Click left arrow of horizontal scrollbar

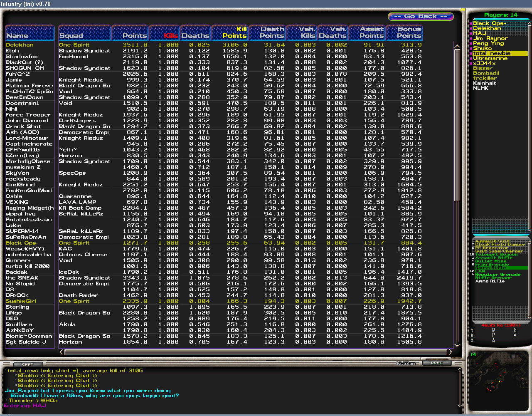coord(62,352)
